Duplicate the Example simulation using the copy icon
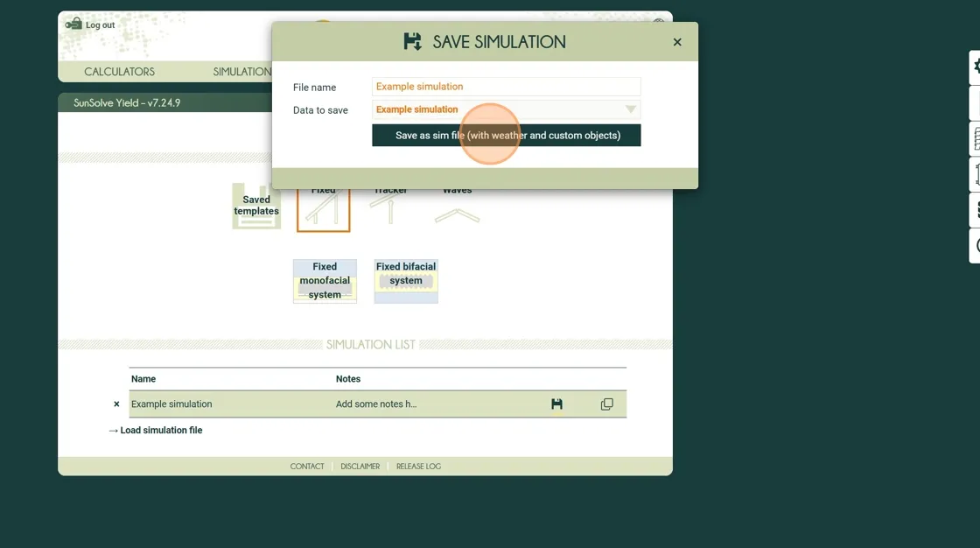This screenshot has height=548, width=980. (606, 404)
